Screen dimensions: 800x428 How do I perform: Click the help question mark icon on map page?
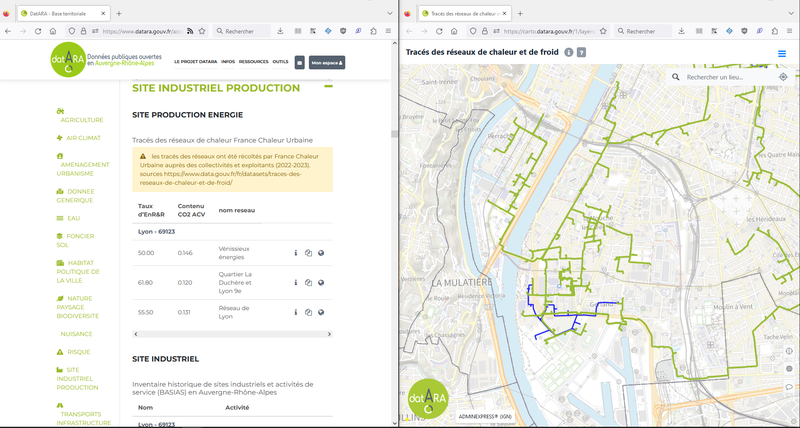point(581,52)
